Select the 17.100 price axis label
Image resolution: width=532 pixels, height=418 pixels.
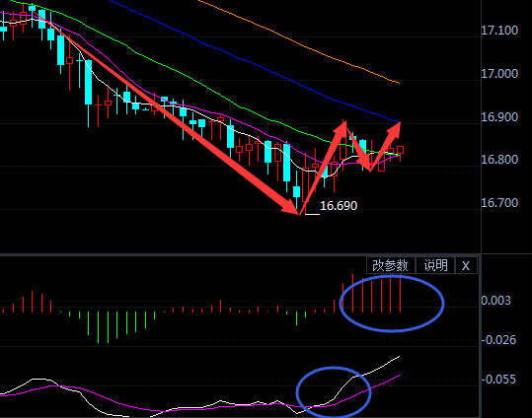click(x=499, y=31)
